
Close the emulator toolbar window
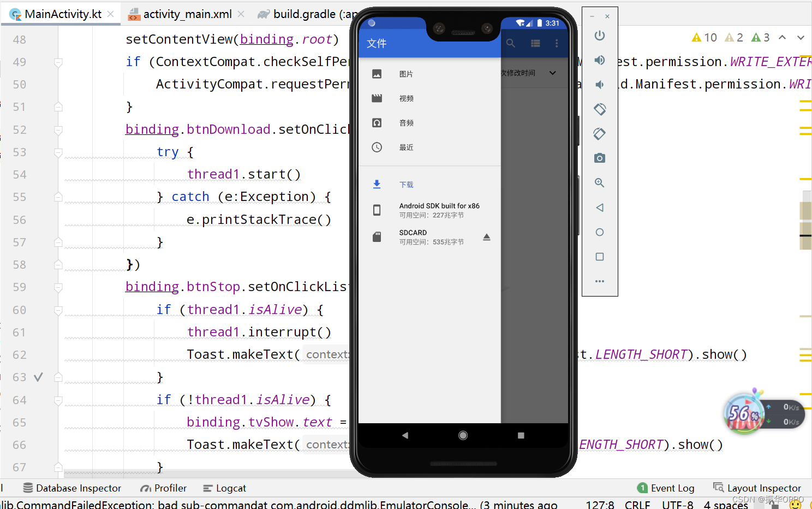pos(607,17)
